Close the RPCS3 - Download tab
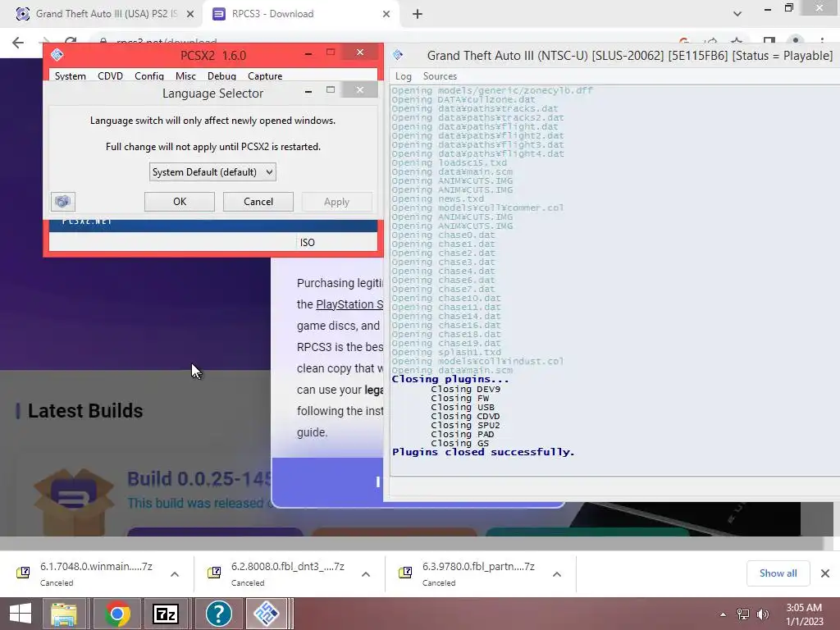This screenshot has height=630, width=840. point(386,14)
